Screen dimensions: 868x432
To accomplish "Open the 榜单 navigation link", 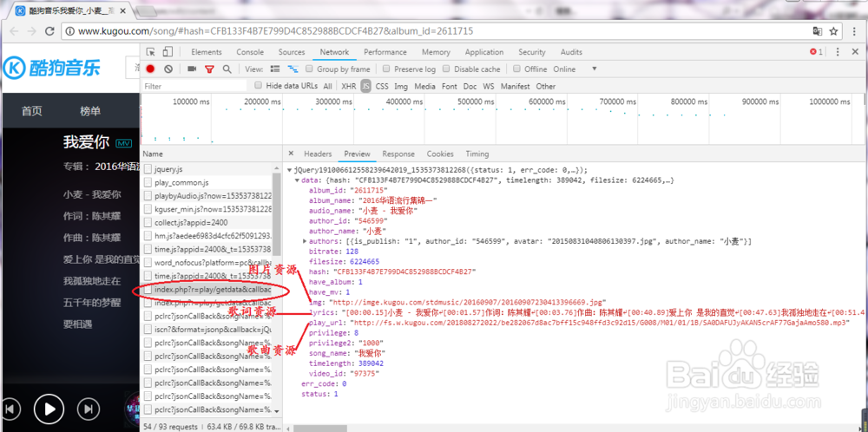I will click(x=90, y=111).
